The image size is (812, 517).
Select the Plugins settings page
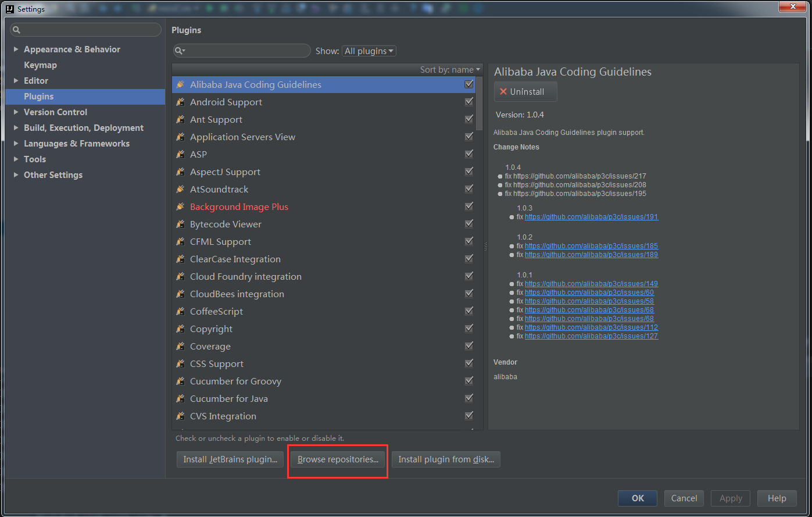85,97
